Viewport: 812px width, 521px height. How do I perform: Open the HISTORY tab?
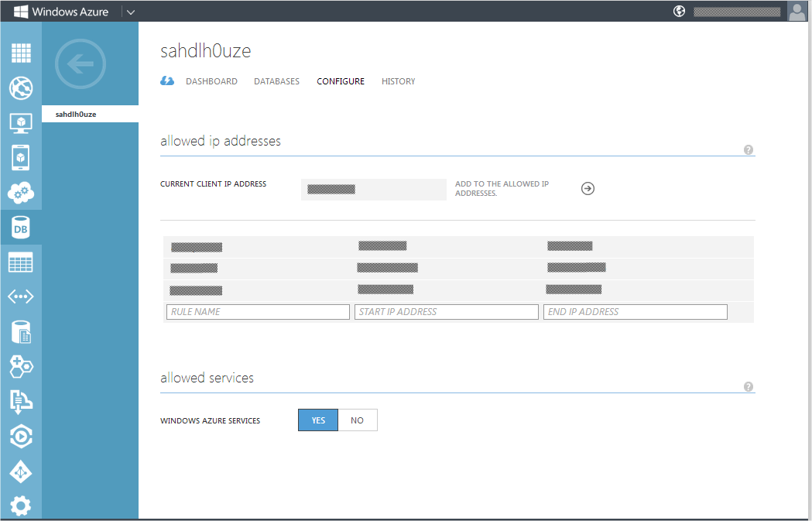point(398,81)
